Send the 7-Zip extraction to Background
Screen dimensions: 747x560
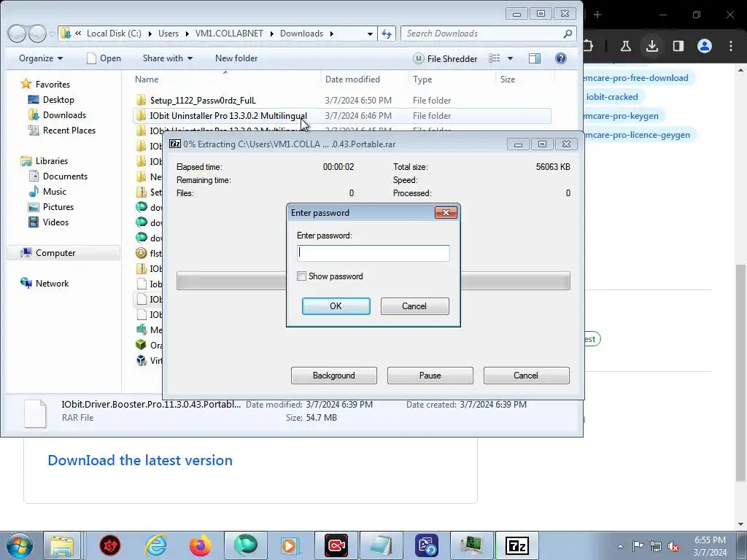(x=333, y=376)
